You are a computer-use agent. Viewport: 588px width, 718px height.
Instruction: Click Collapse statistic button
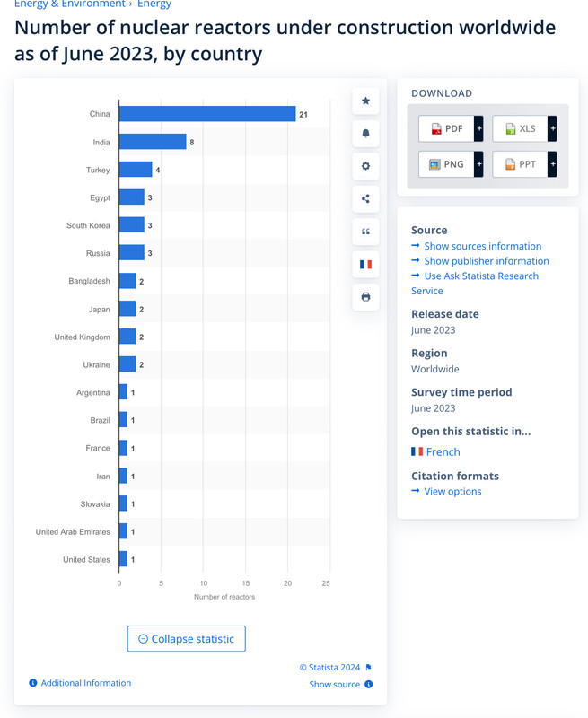(x=187, y=639)
